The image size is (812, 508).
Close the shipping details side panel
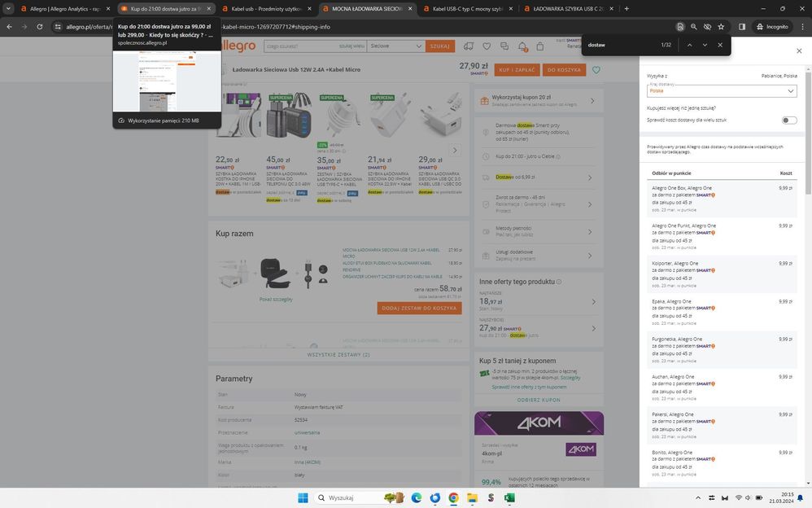[x=798, y=50]
